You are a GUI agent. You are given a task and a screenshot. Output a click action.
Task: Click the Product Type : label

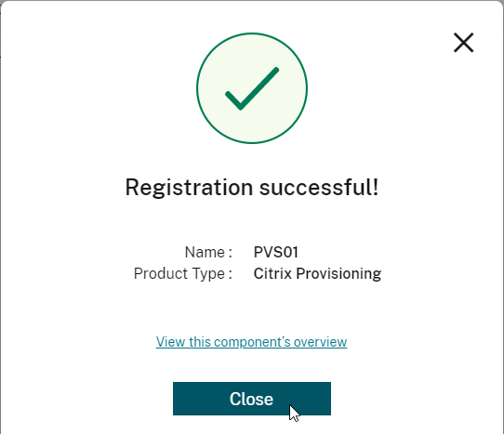(x=183, y=274)
